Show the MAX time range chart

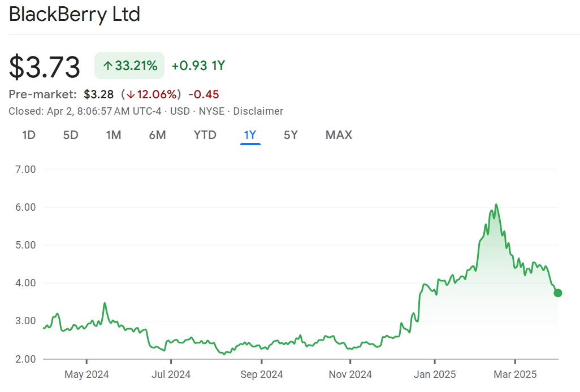(x=339, y=135)
